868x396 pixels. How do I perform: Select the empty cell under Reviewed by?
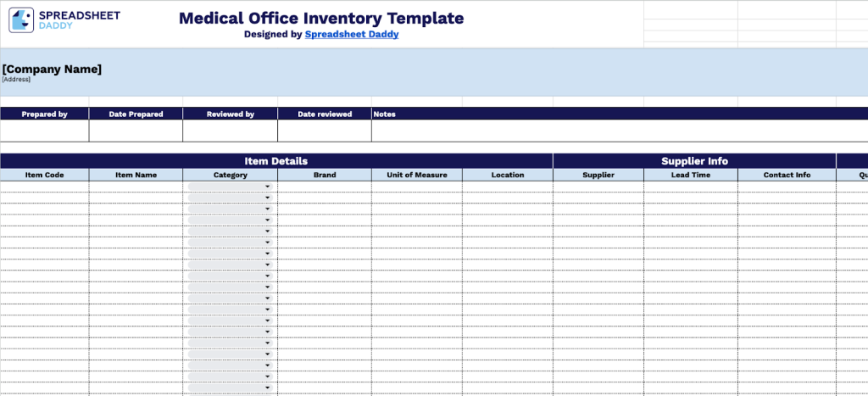230,131
